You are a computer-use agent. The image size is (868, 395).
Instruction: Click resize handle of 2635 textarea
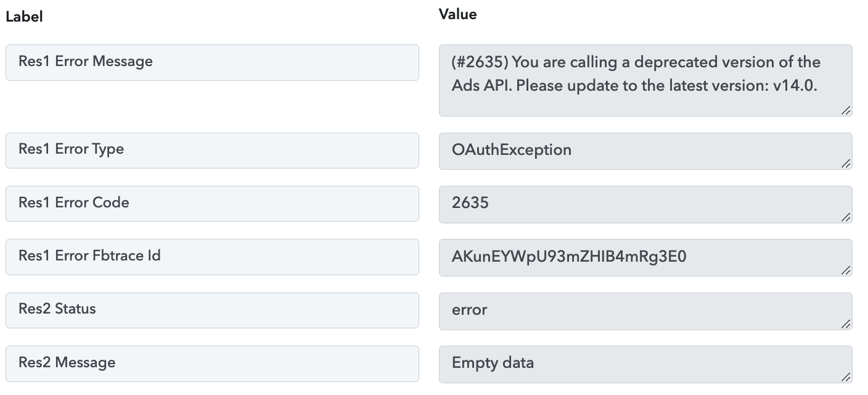846,217
